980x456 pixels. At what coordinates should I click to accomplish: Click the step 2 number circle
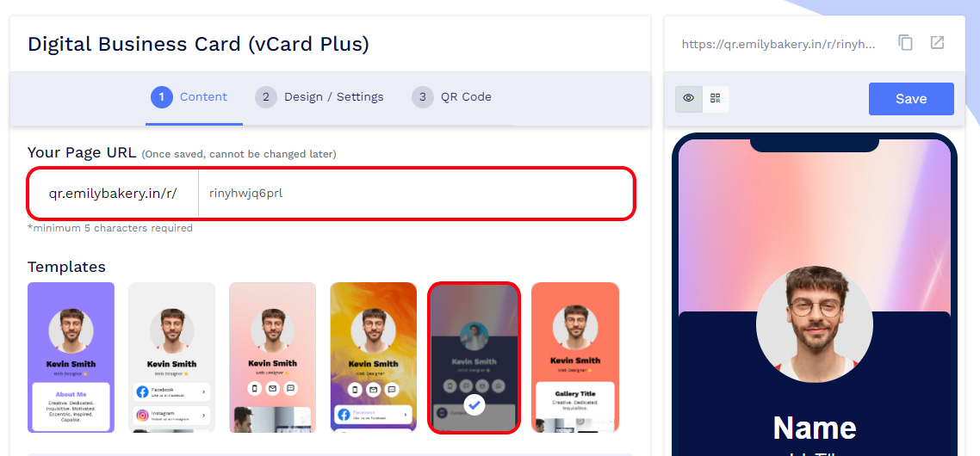pyautogui.click(x=265, y=97)
